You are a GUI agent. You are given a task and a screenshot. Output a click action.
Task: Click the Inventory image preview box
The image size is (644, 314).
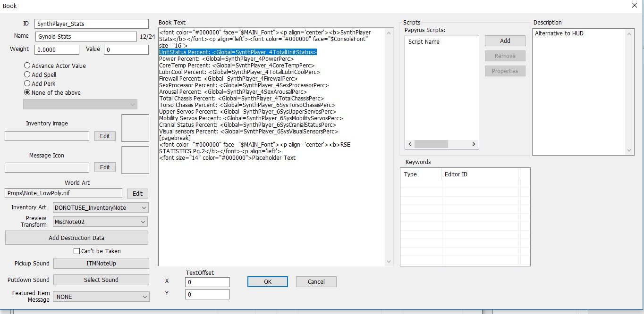coord(136,128)
